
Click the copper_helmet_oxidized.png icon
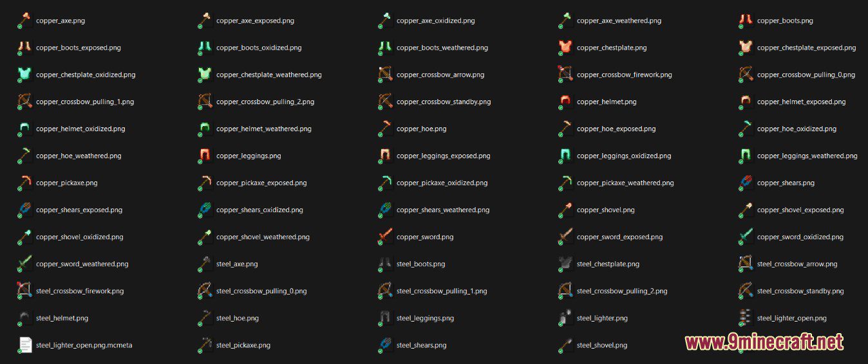pyautogui.click(x=24, y=129)
